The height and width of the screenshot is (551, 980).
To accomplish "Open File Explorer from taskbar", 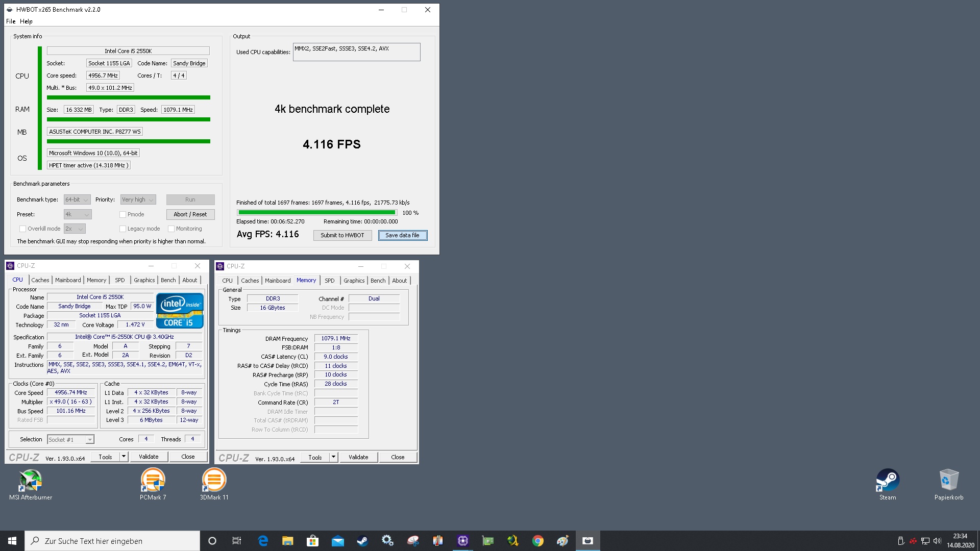I will 287,541.
